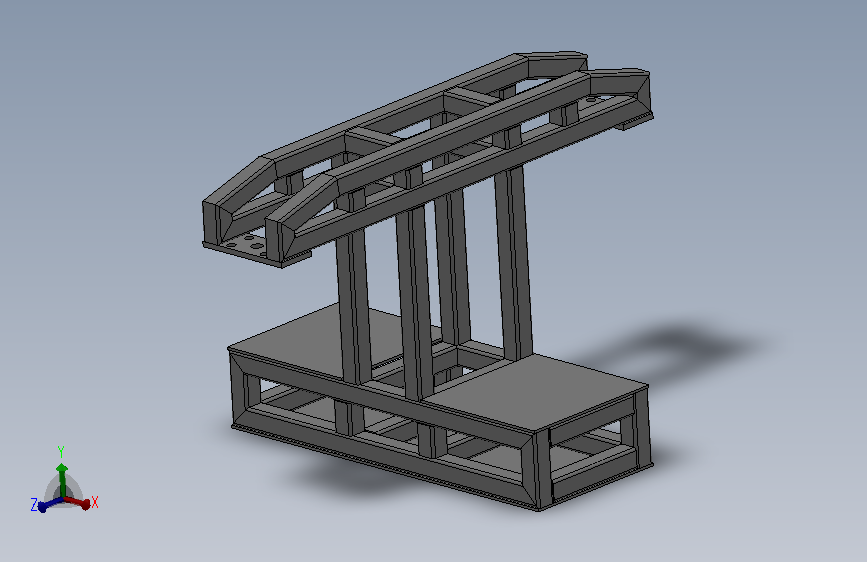Click the blue Z axis of the orientation triad
The height and width of the screenshot is (562, 867).
[50, 504]
